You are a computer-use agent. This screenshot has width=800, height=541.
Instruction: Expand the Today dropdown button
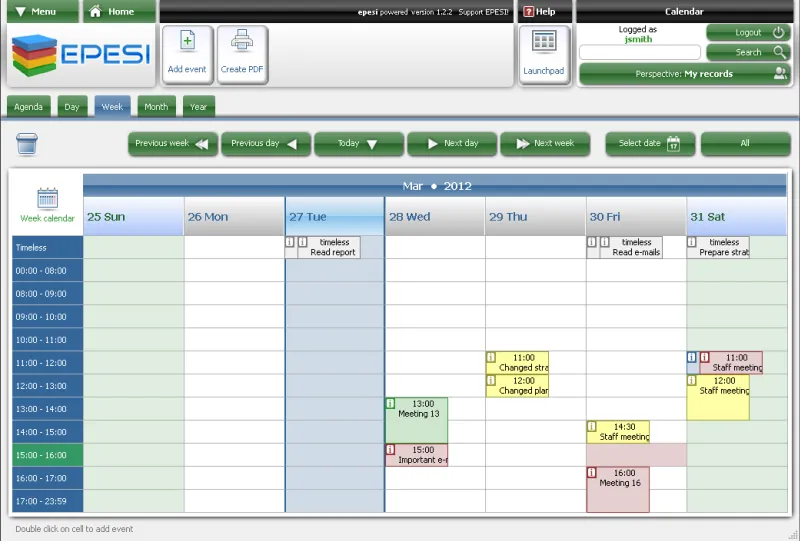(359, 143)
